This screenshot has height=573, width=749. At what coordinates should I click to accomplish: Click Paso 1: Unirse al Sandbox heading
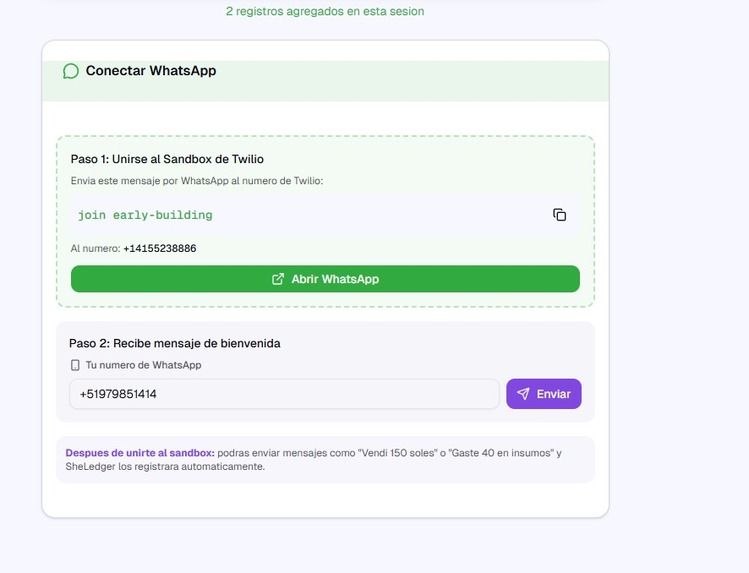[x=167, y=159]
